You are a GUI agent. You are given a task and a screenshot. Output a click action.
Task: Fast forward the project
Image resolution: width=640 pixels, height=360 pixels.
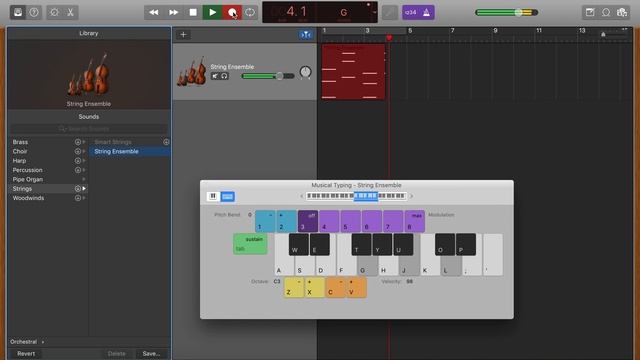point(173,12)
